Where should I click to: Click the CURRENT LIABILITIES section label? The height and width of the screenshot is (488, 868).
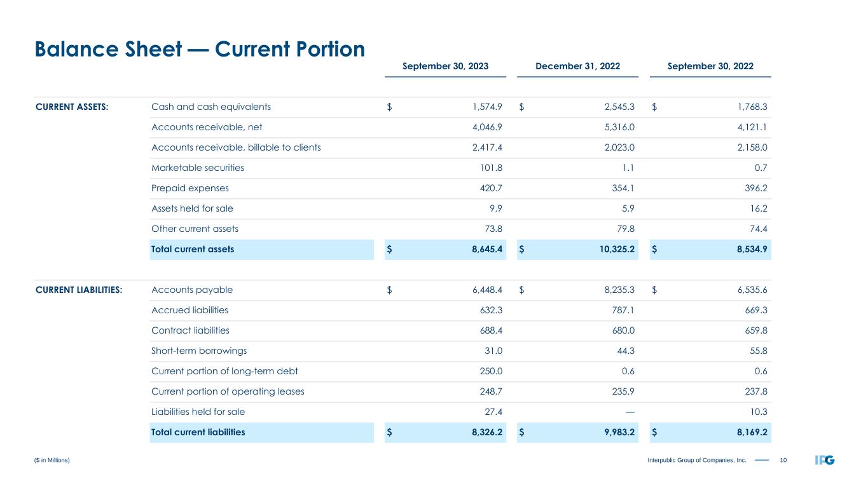(x=79, y=290)
